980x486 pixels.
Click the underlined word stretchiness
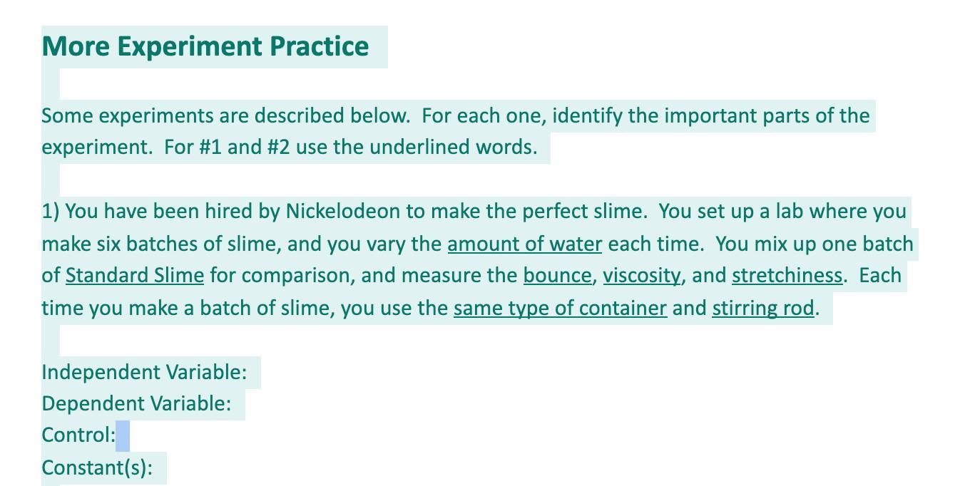coord(787,276)
